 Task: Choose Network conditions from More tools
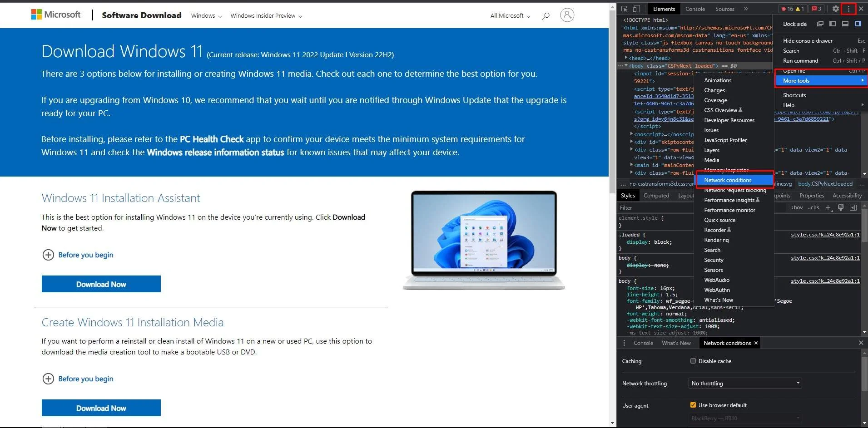coord(734,180)
